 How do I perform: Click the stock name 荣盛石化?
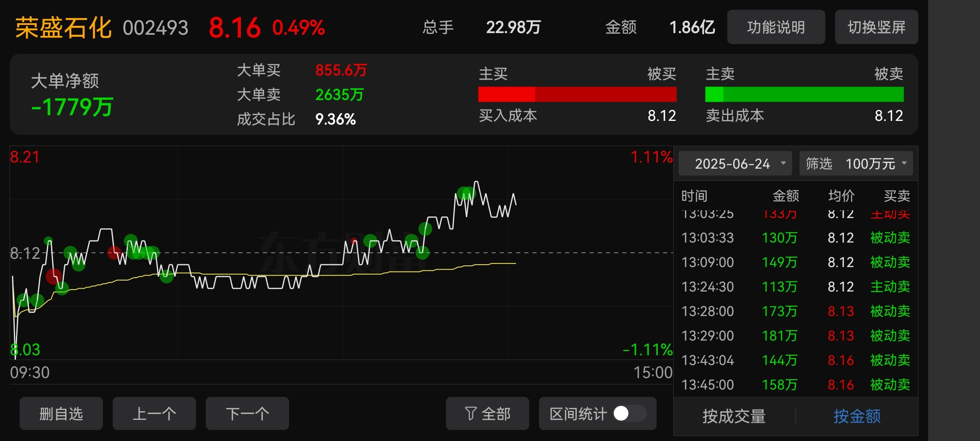coord(63,28)
